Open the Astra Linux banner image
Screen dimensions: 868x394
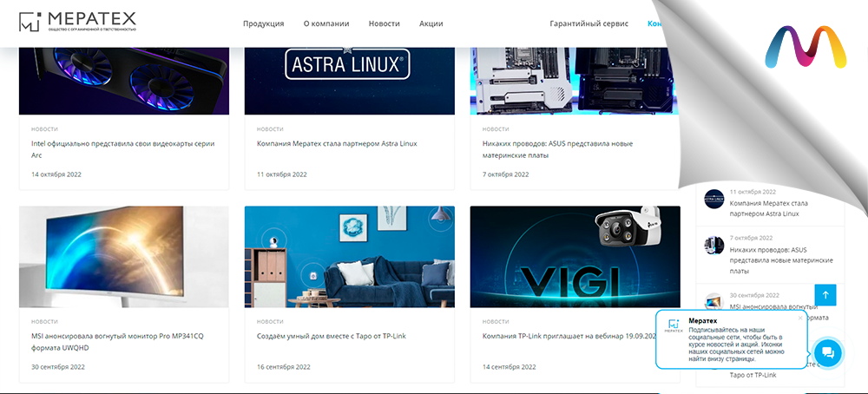coord(349,81)
